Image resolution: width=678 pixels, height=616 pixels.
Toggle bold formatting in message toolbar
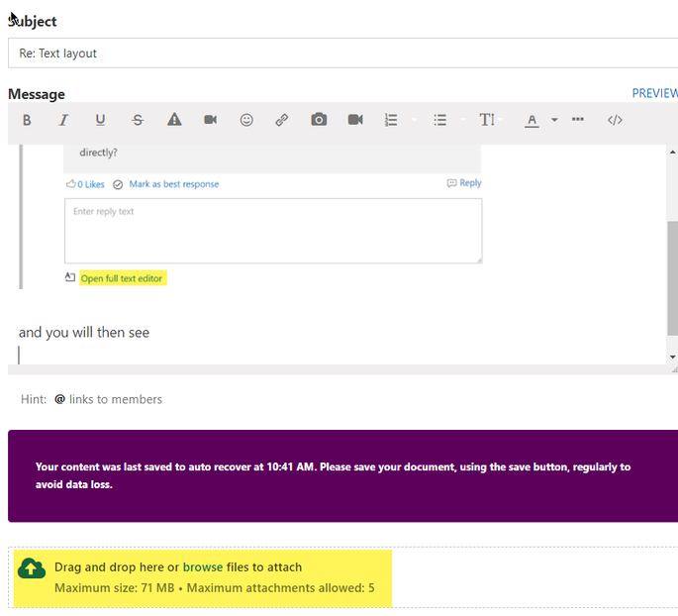27,120
